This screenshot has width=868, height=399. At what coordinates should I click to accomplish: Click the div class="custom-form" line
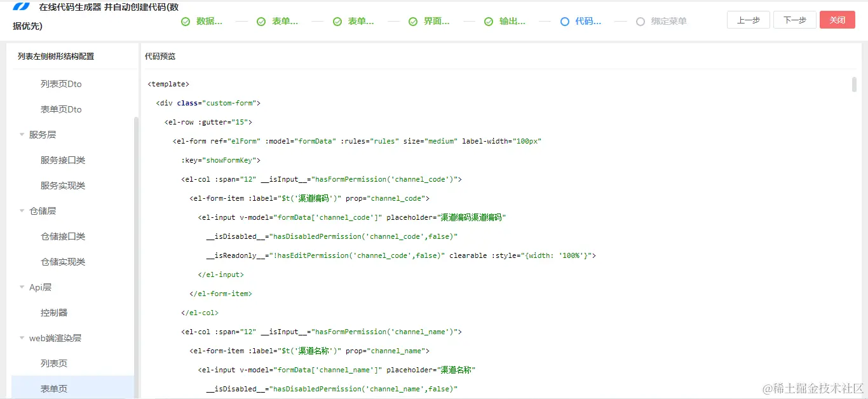[x=208, y=103]
